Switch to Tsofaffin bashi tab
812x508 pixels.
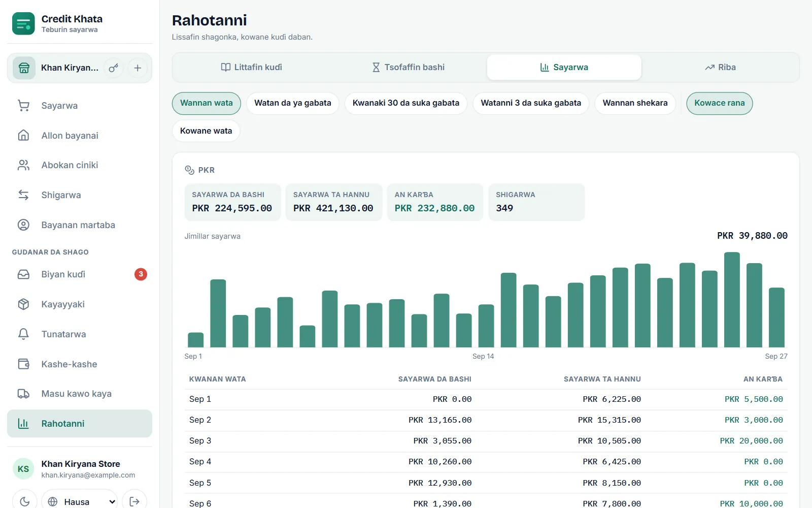point(409,68)
